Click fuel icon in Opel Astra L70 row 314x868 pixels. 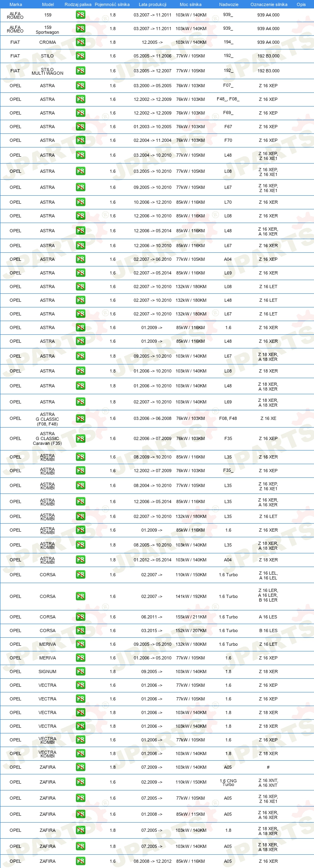pos(80,202)
